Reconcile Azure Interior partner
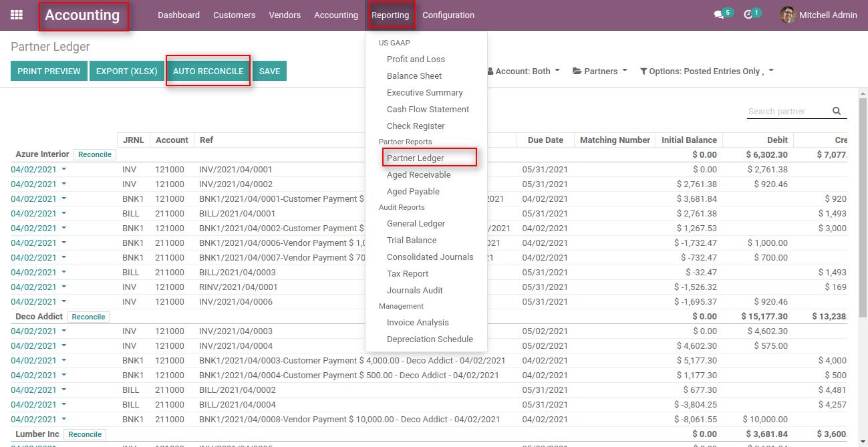The image size is (868, 447). pos(94,154)
